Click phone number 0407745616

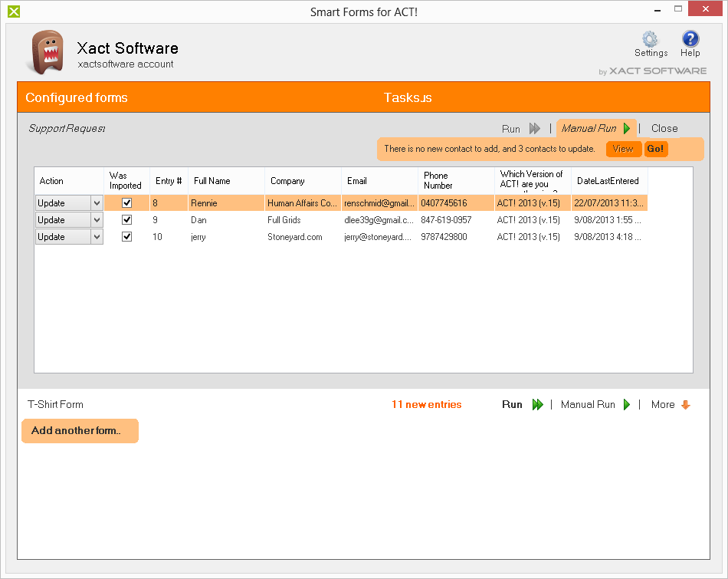pos(457,203)
